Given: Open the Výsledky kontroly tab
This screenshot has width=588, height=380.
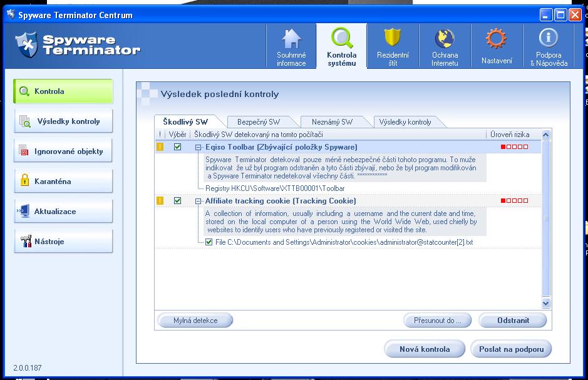Looking at the screenshot, I should coord(405,122).
